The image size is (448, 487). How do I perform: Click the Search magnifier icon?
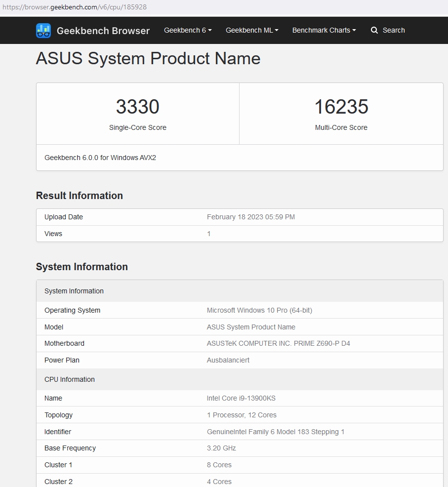coord(374,30)
